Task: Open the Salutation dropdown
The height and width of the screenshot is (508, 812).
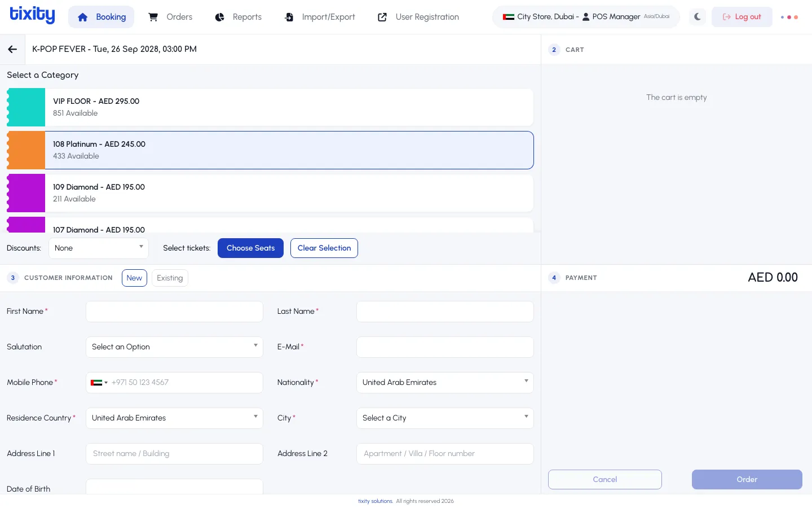Action: pyautogui.click(x=174, y=347)
